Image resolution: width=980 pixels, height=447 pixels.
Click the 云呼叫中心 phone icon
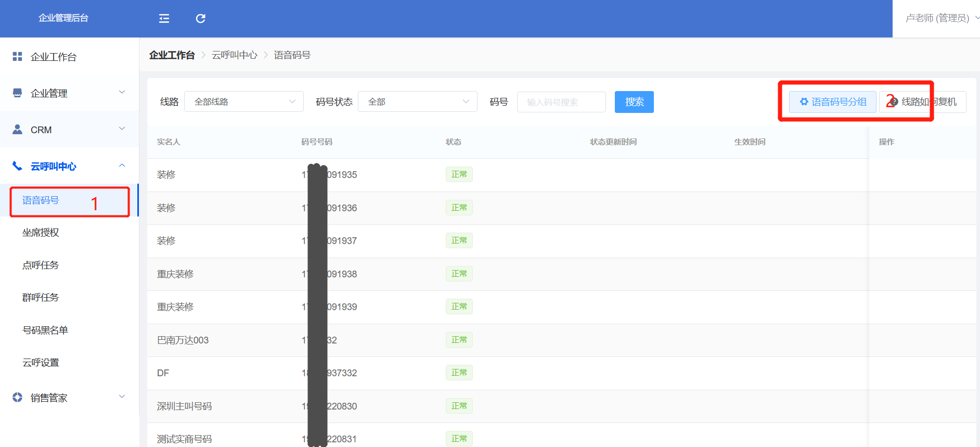pos(17,166)
